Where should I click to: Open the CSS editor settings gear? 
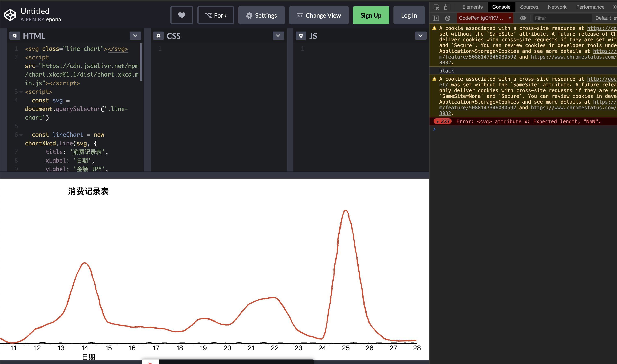(158, 36)
